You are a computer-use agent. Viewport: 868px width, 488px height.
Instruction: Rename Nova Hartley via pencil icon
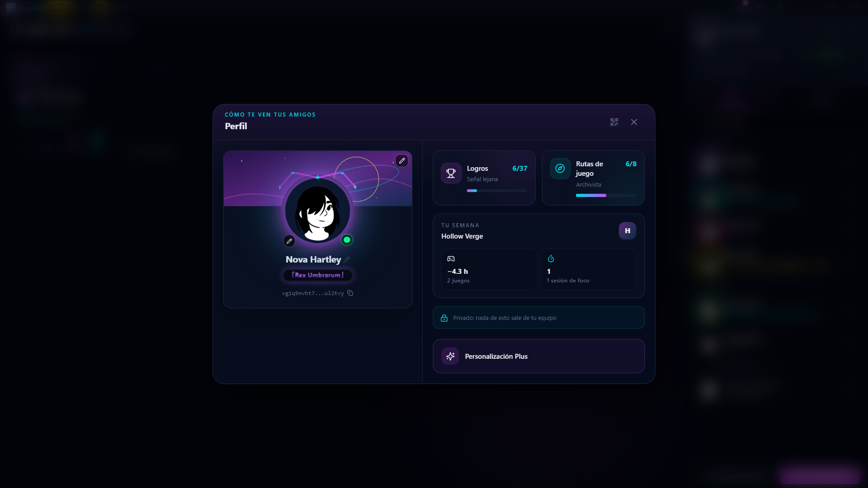point(346,260)
